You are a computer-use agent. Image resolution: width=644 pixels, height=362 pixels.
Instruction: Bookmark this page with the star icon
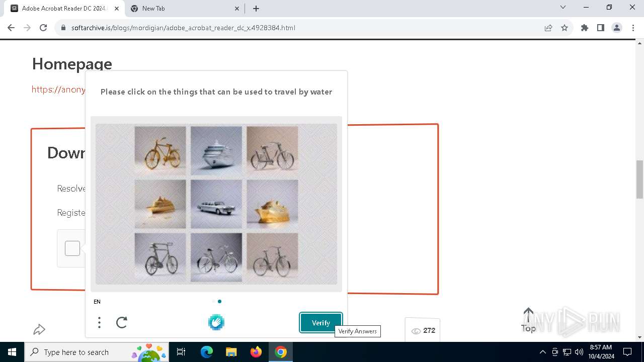coord(565,28)
